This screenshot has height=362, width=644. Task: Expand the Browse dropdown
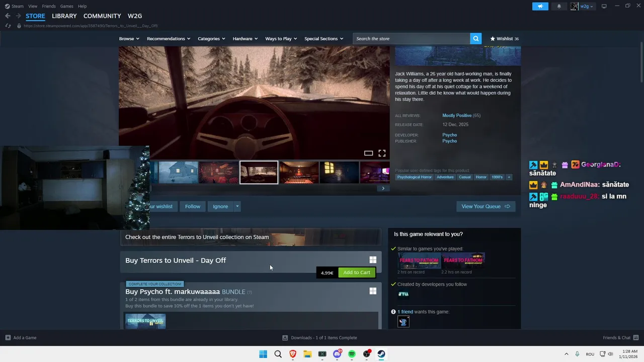click(129, 39)
